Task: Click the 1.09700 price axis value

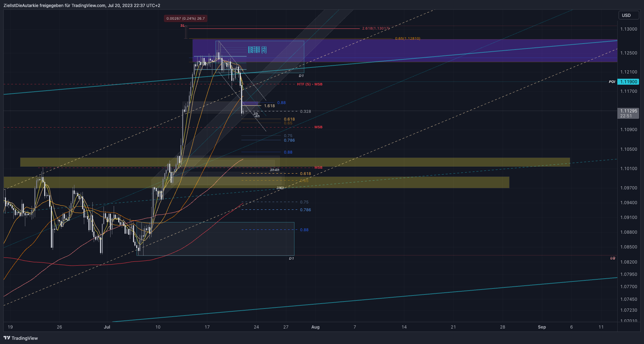Action: [x=629, y=188]
